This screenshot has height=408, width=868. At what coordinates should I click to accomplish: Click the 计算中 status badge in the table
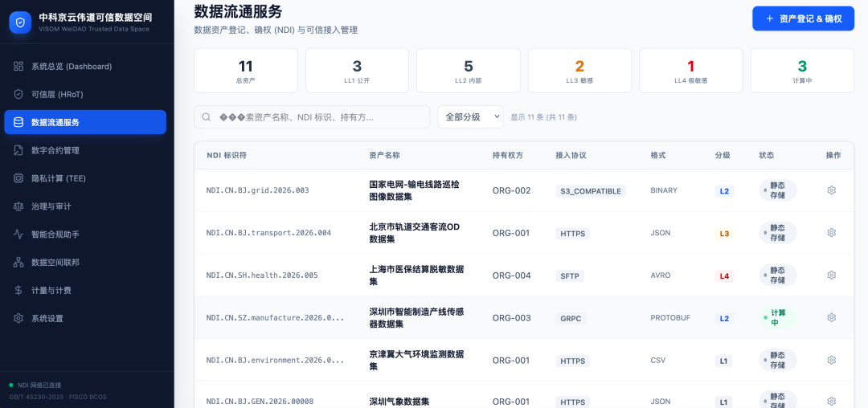coord(778,317)
